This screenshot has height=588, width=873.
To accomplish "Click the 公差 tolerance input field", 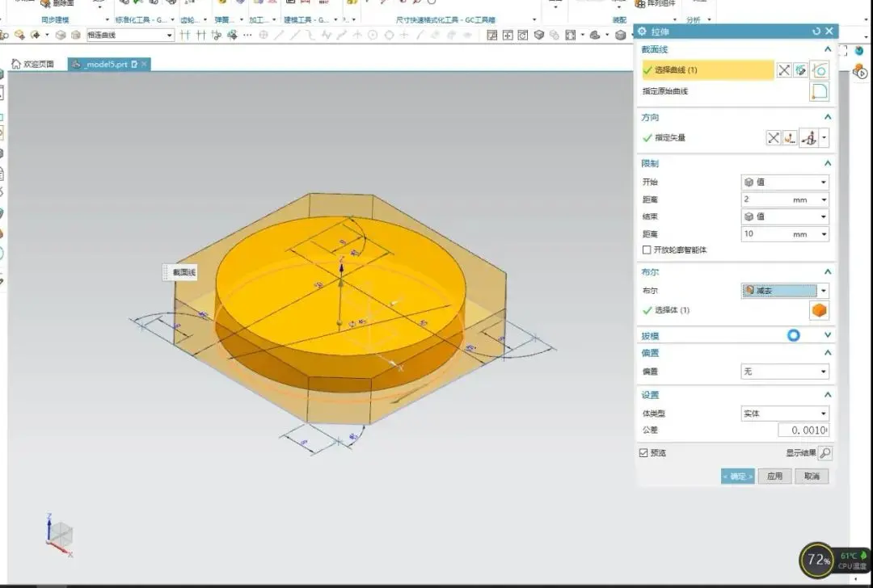I will [803, 430].
